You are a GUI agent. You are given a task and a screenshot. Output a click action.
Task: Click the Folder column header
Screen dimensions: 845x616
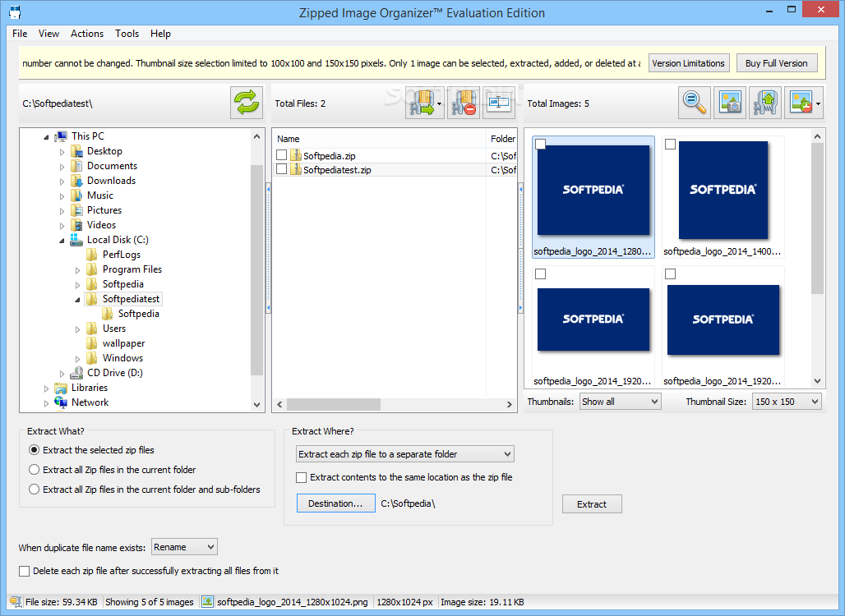click(502, 139)
